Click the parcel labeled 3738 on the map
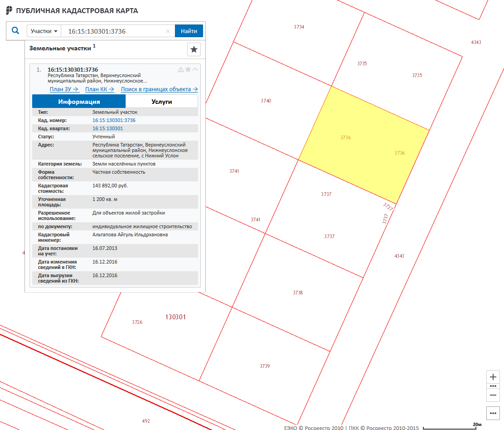The width and height of the screenshot is (504, 430). 298,293
